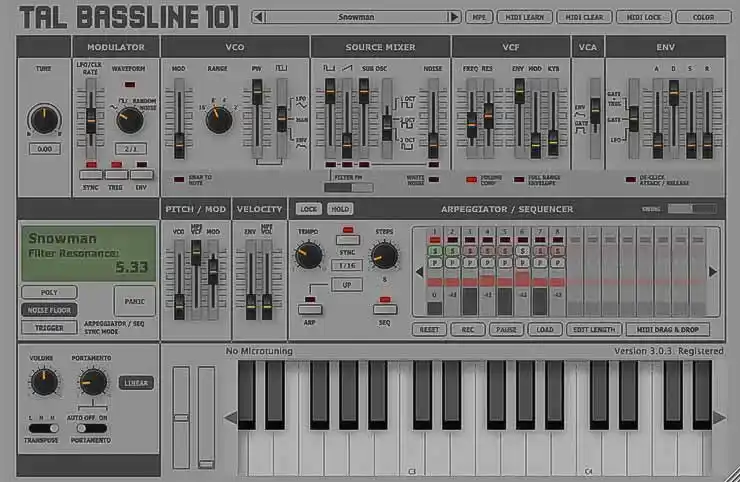Click the SWING slider
Screen dimensions: 740x482
pyautogui.click(x=692, y=209)
